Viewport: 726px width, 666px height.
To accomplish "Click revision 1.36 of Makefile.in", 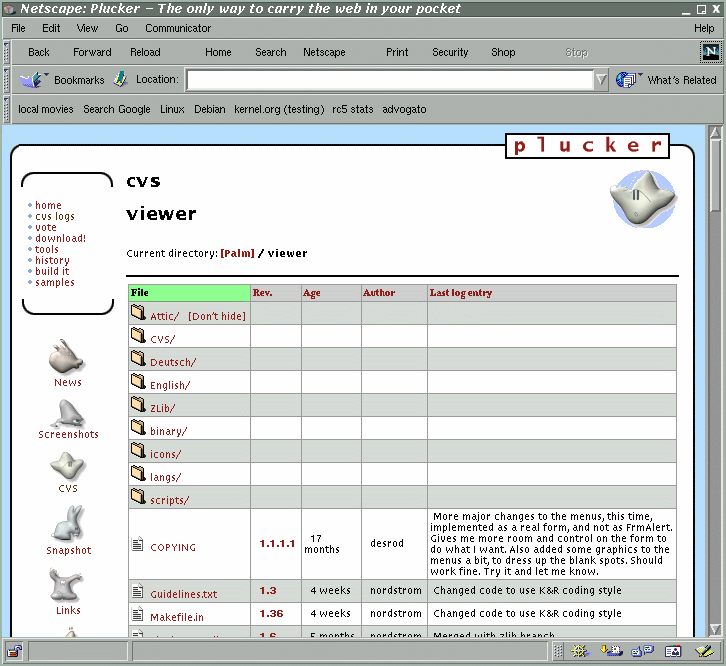I will (271, 614).
